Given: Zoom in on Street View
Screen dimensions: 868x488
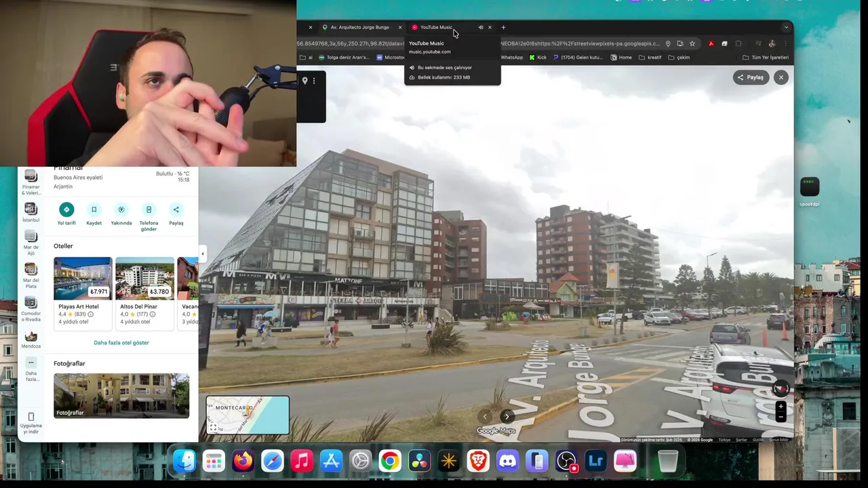Looking at the screenshot, I should pos(781,407).
